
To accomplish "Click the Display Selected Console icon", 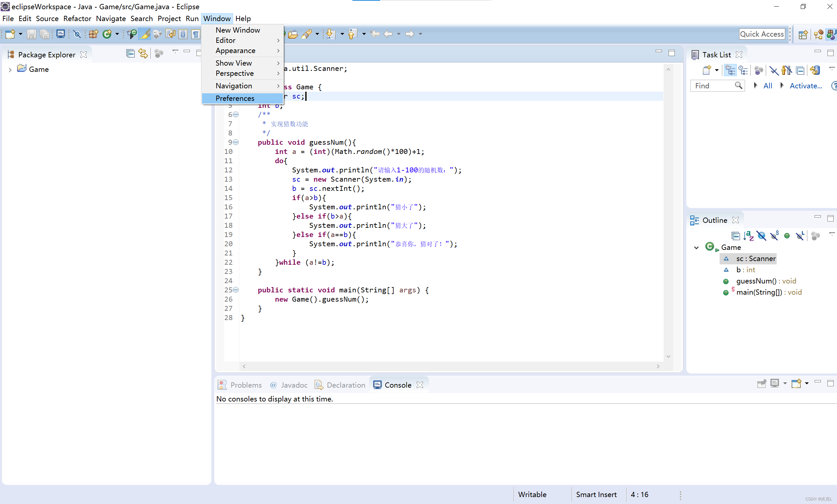I will tap(774, 383).
